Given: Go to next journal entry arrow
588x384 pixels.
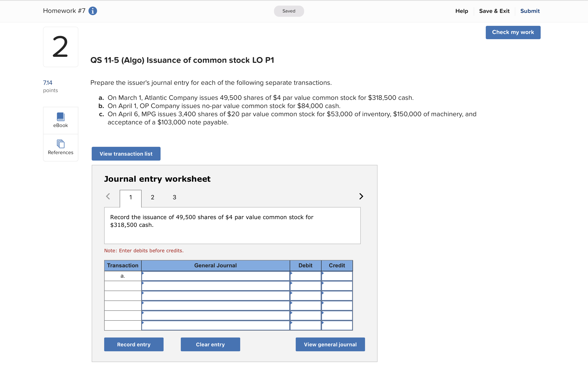Looking at the screenshot, I should point(361,196).
